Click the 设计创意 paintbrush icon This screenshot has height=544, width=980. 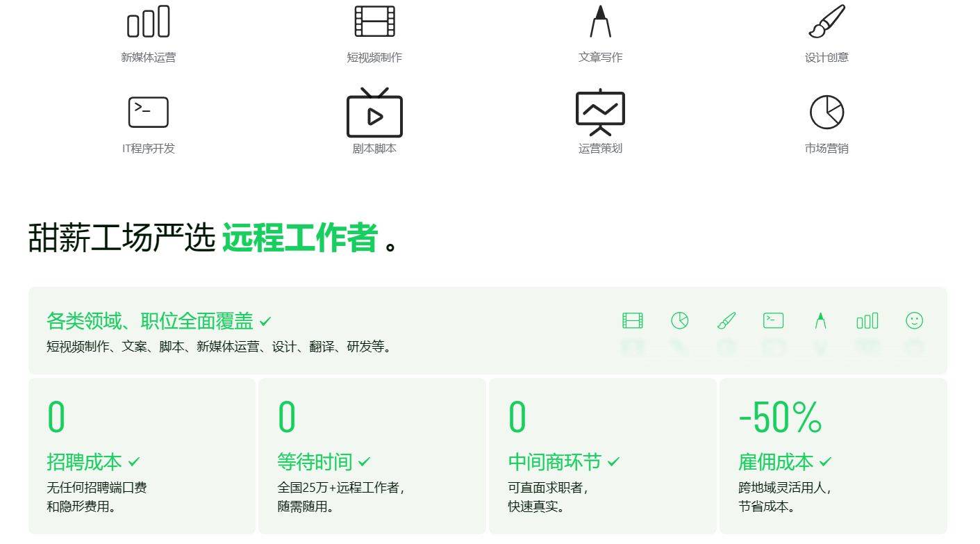click(827, 22)
